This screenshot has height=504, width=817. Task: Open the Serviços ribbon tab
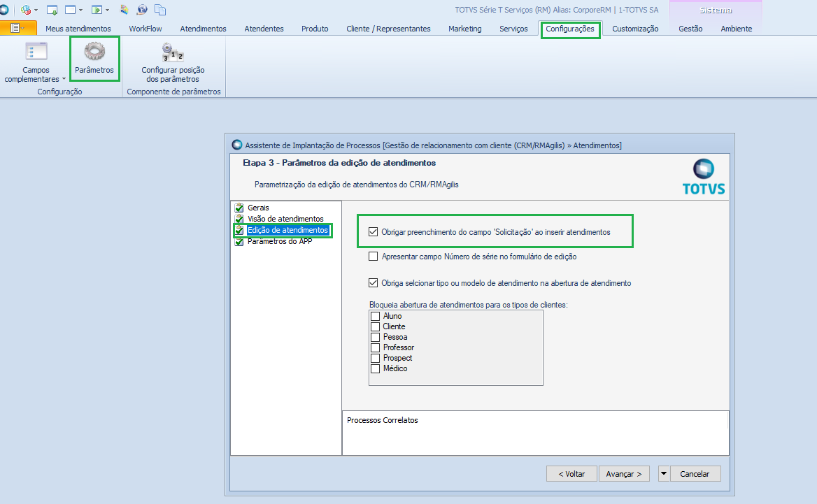point(513,29)
